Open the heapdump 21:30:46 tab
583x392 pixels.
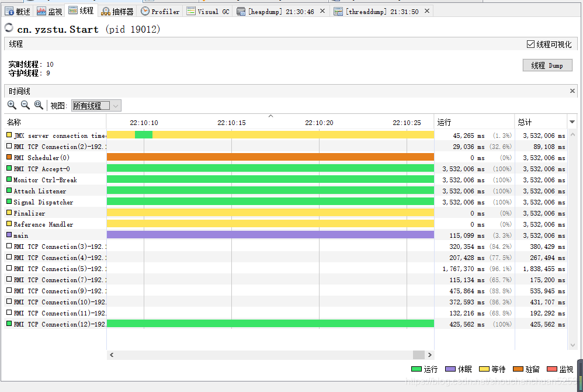(x=277, y=12)
